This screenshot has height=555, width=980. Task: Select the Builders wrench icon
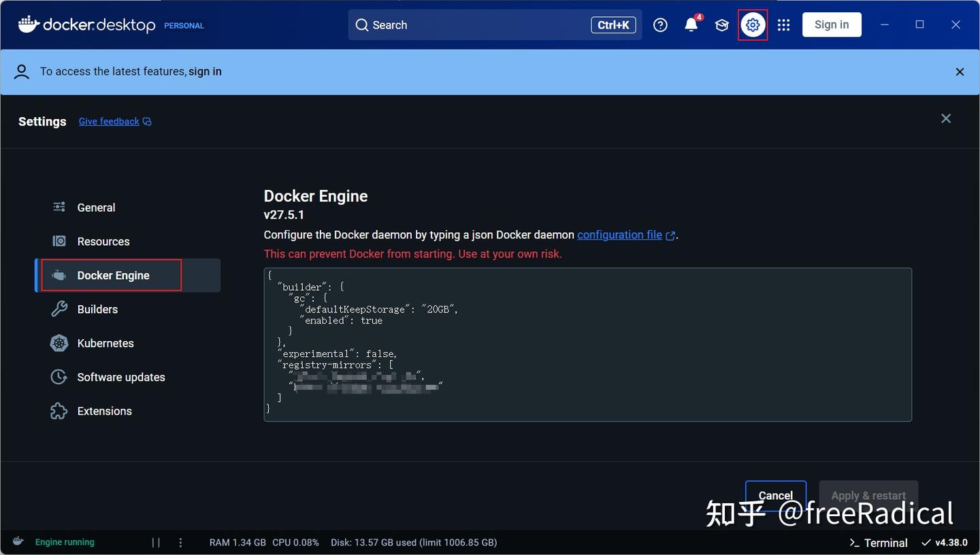[x=59, y=308]
